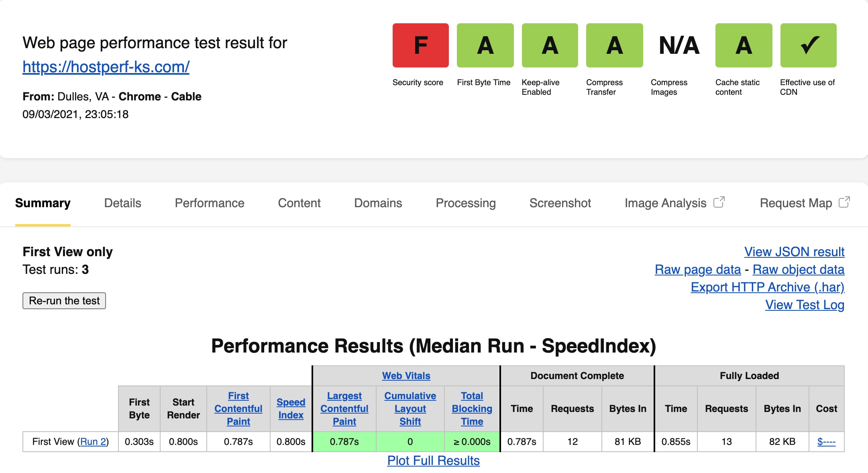Click the 81 KB Document Complete bytes cell
This screenshot has width=868, height=473.
click(x=628, y=442)
